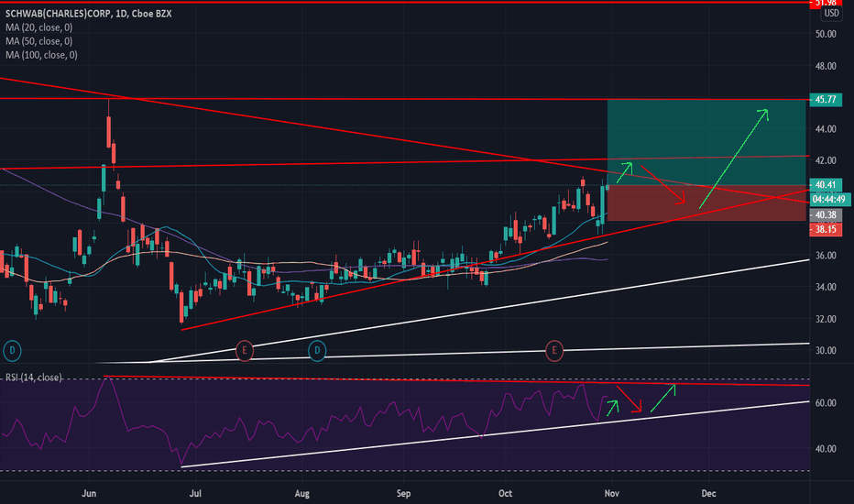Click the 40.41 current price label
This screenshot has width=854, height=504.
point(826,185)
